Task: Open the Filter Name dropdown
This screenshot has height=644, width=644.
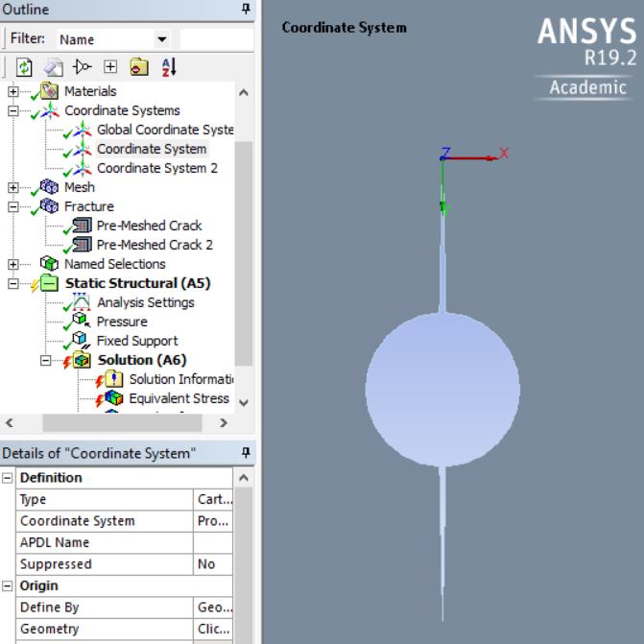Action: pyautogui.click(x=162, y=39)
